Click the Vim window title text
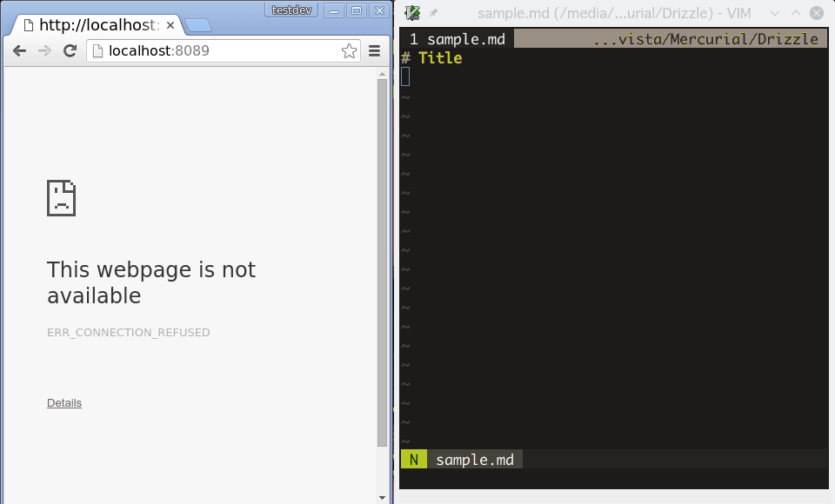 pos(614,13)
